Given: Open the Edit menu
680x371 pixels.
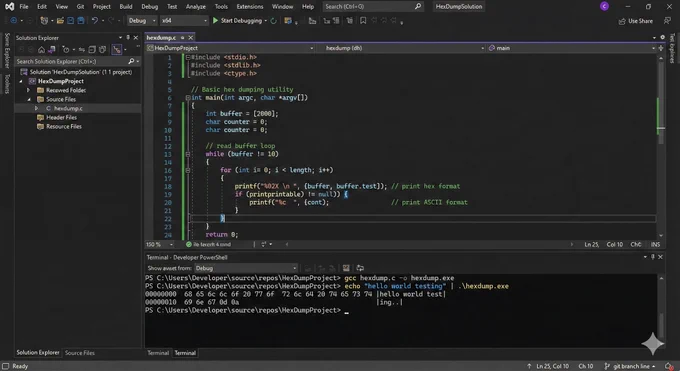Looking at the screenshot, I should coord(42,7).
